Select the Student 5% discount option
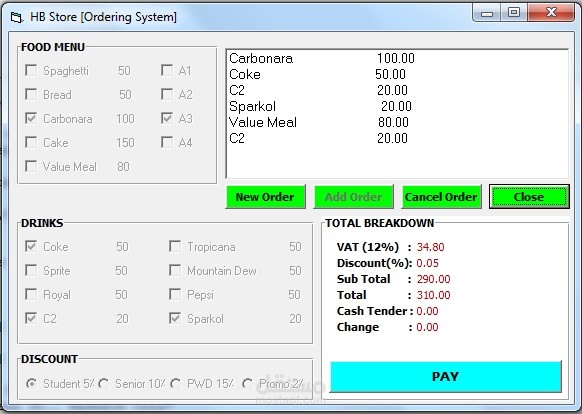The width and height of the screenshot is (582, 414). (x=32, y=383)
